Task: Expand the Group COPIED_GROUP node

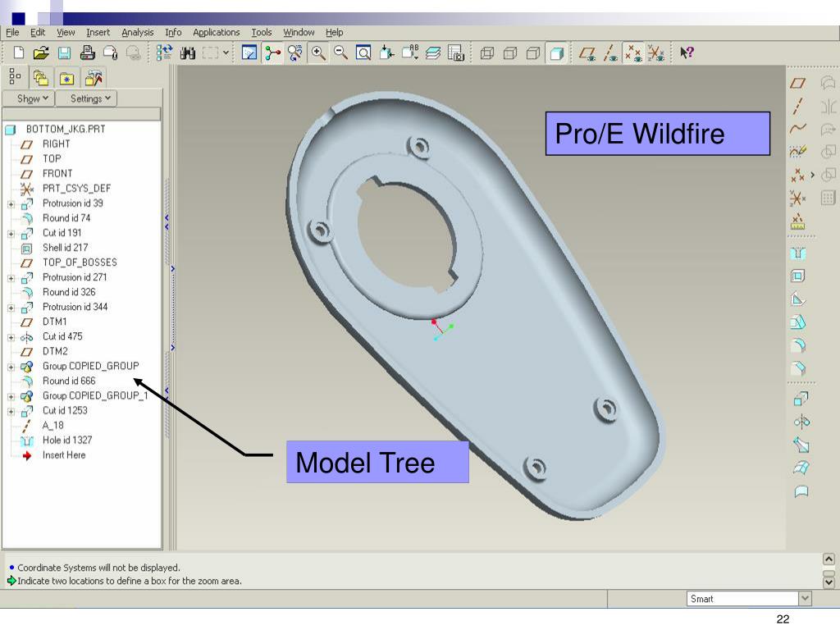Action: click(11, 367)
